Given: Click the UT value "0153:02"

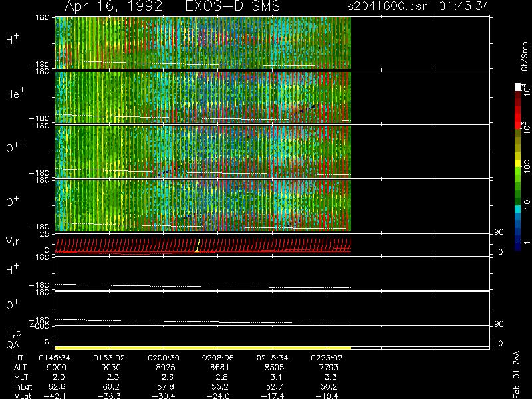Looking at the screenshot, I should [x=109, y=358].
